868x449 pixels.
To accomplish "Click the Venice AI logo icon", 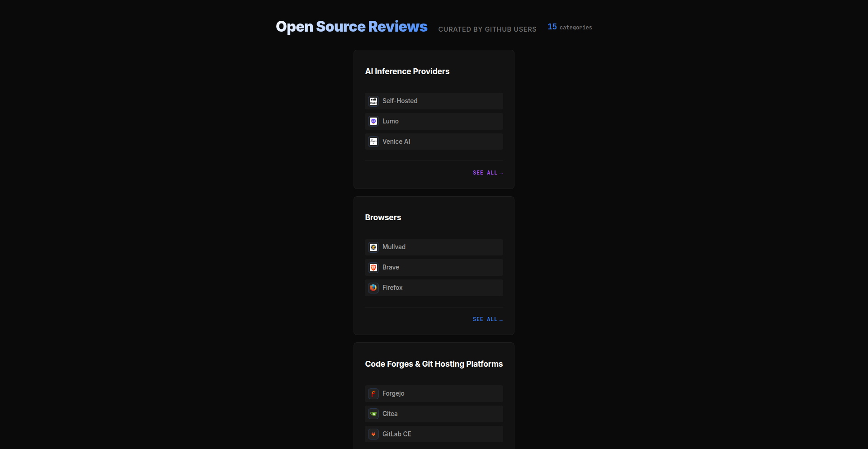I will pos(373,142).
